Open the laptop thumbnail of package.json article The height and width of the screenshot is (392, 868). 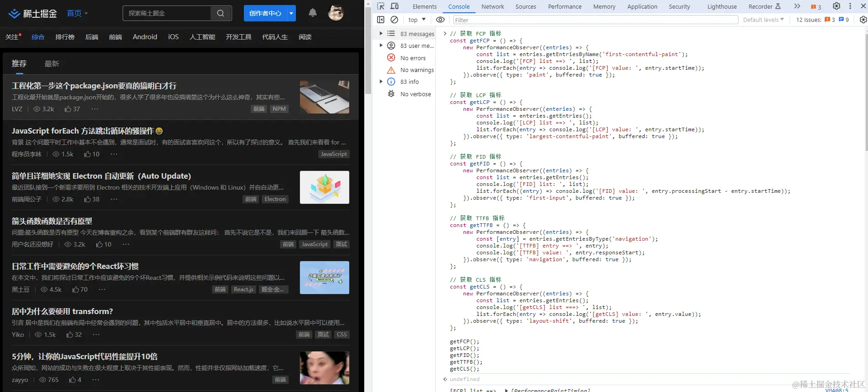click(x=325, y=97)
